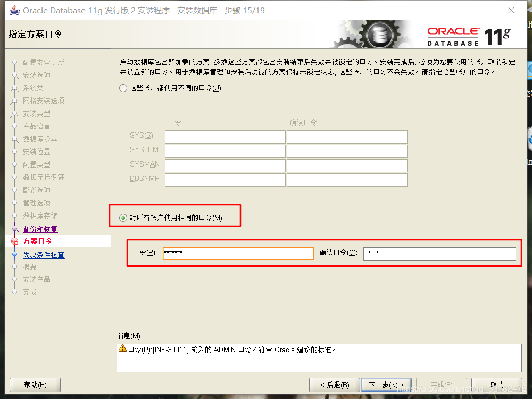Click the 系统类 step in sidebar
The image size is (532, 399).
coord(33,88)
